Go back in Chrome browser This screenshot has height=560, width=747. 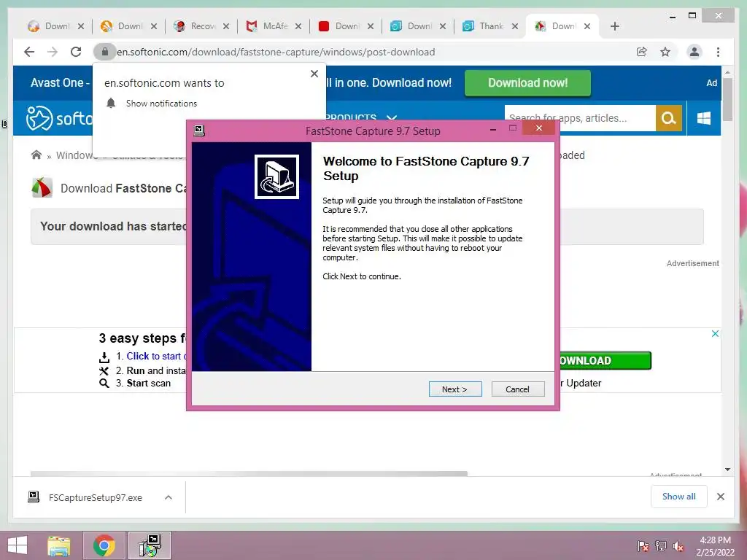click(29, 52)
